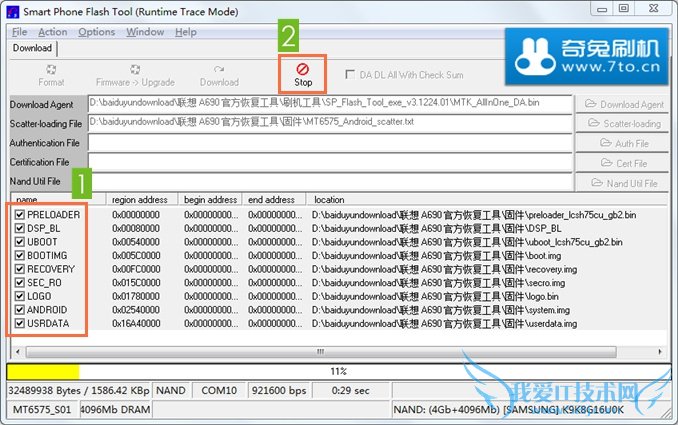Uncheck the USRDATA checkbox
This screenshot has width=678, height=425.
[x=19, y=323]
